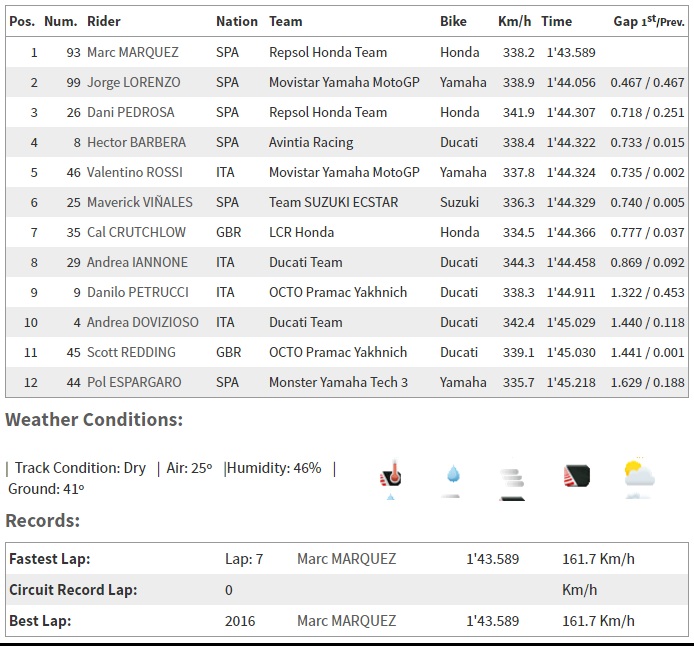Viewport: 694px width, 646px height.
Task: Click the humidity water drop icon
Action: (453, 477)
